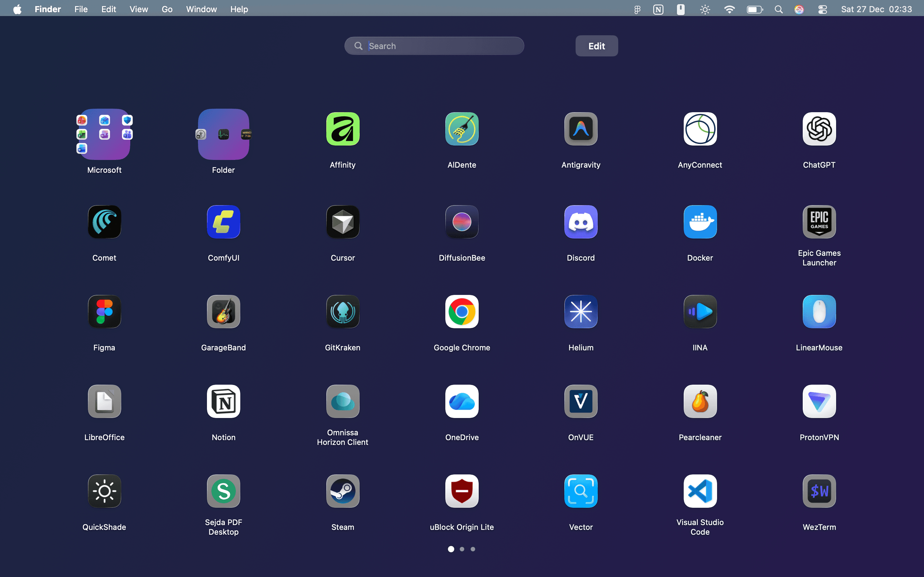Click inside the Search field

[434, 46]
